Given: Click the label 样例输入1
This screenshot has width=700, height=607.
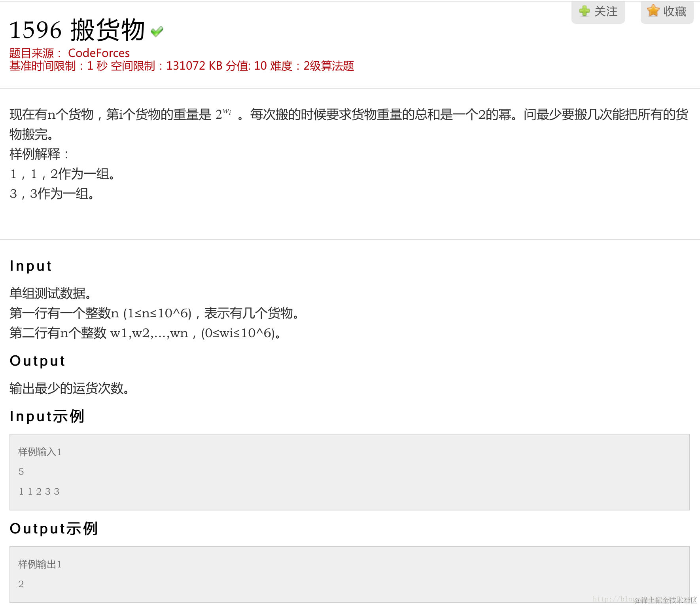Looking at the screenshot, I should coord(40,452).
